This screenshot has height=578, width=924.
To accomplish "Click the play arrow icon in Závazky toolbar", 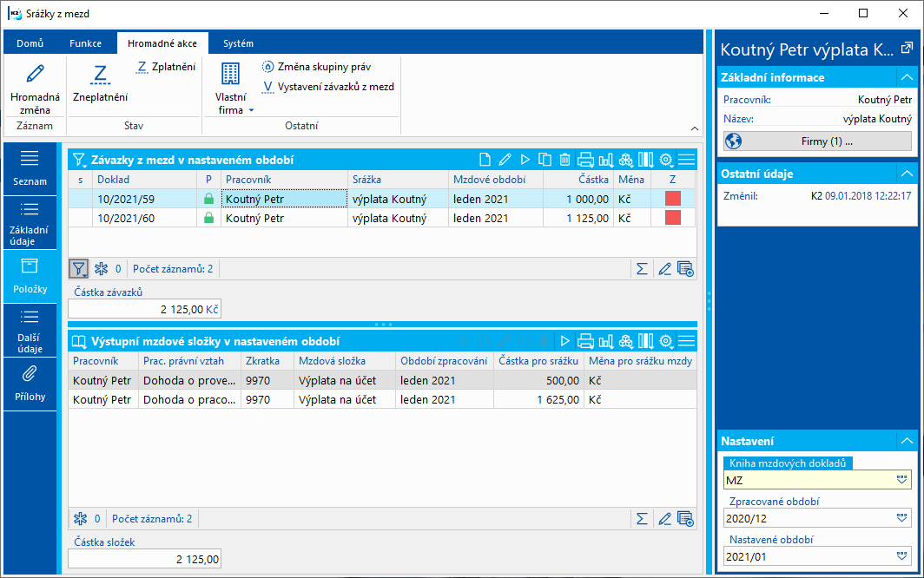I will pos(525,160).
